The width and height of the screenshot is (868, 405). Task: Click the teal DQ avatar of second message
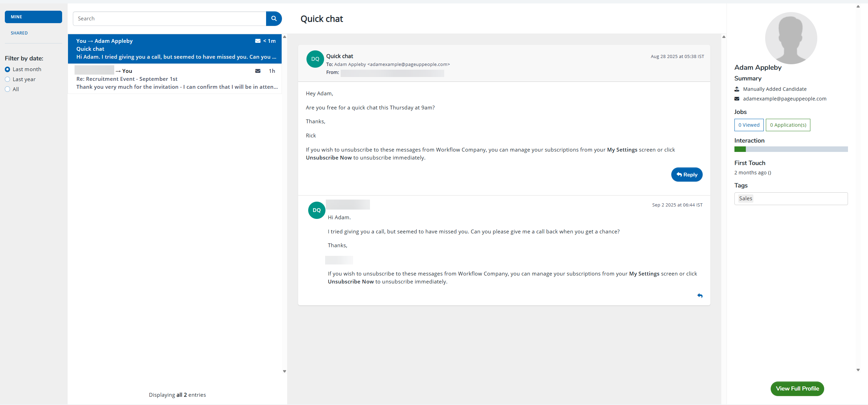point(316,210)
